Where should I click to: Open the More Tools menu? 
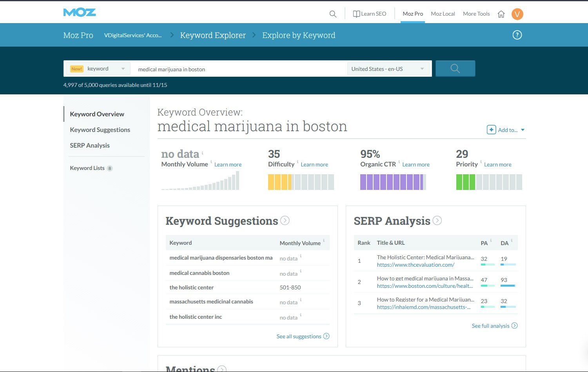(476, 14)
